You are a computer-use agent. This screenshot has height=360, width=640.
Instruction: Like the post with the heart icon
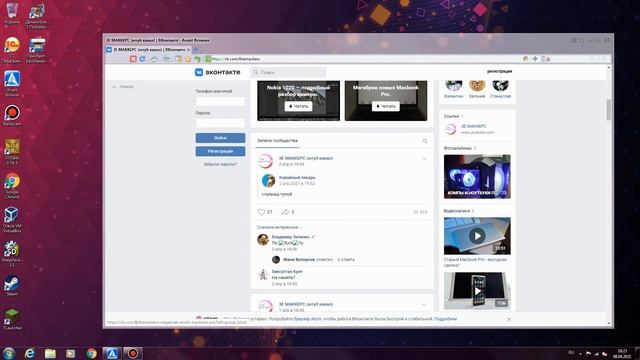pos(261,211)
